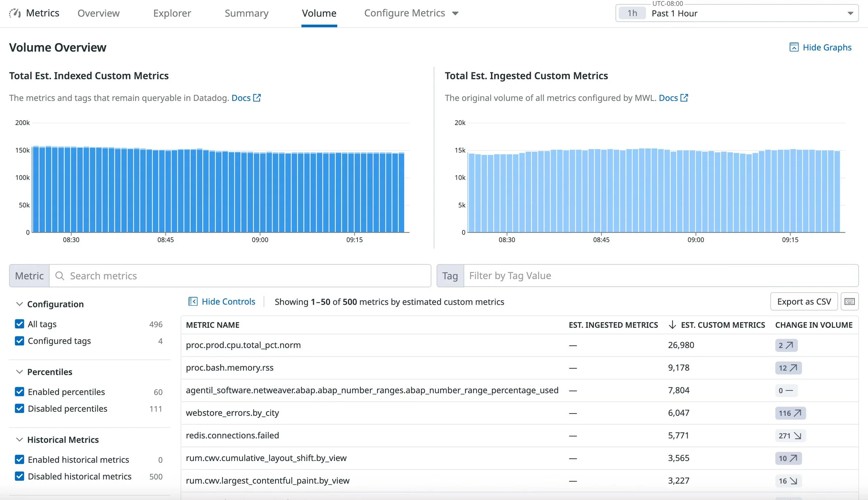The height and width of the screenshot is (500, 868).
Task: Toggle the sort arrow on EST. CUSTOM METRICS
Action: pyautogui.click(x=671, y=325)
